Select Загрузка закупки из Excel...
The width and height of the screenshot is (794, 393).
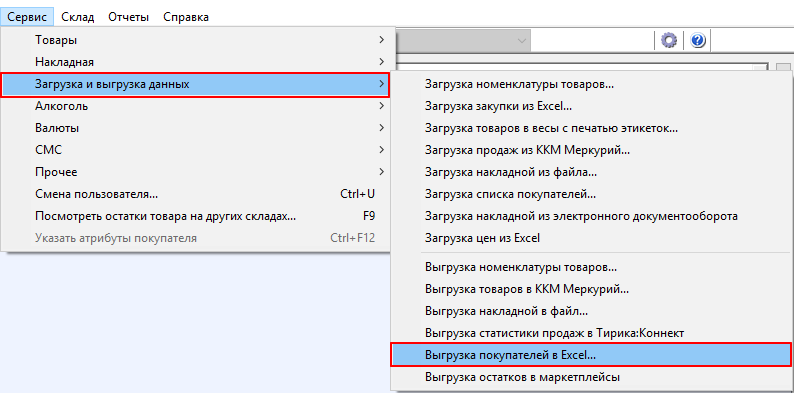(x=591, y=106)
